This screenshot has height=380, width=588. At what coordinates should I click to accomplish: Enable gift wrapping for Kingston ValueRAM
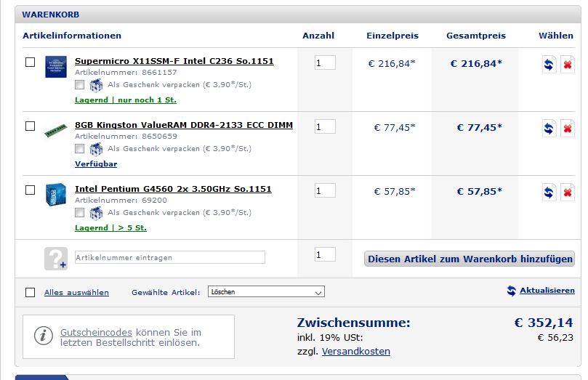79,149
